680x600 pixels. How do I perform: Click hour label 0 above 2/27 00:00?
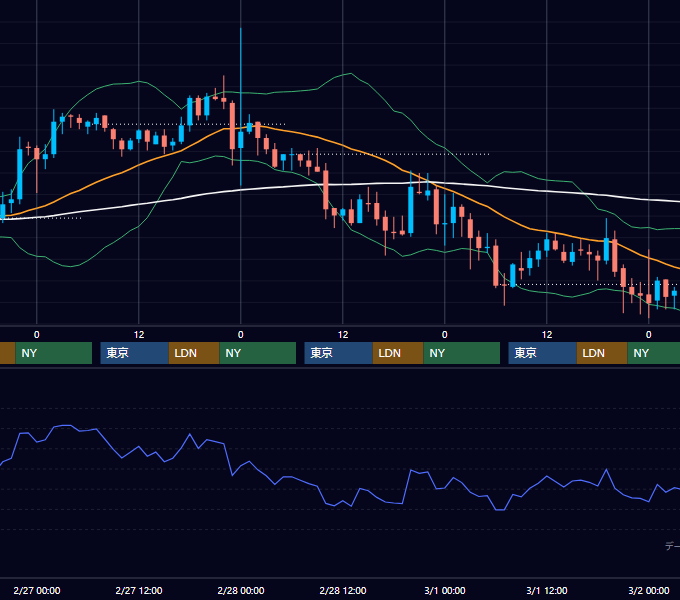[x=37, y=335]
